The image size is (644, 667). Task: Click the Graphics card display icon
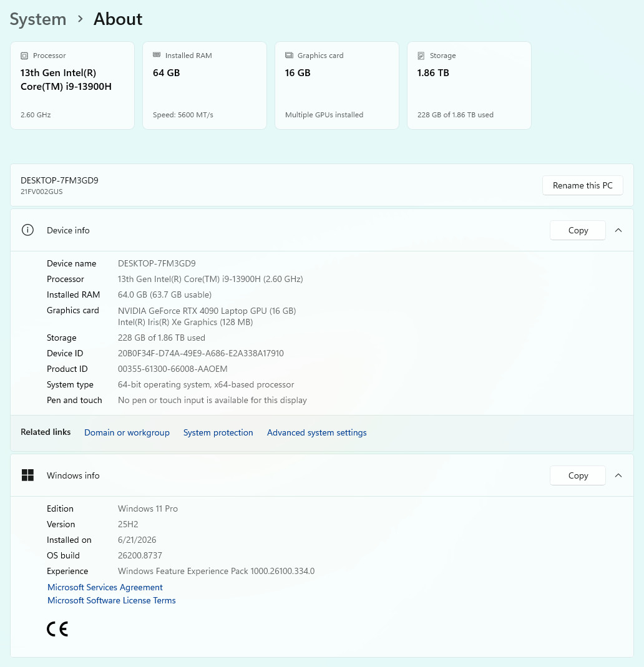[x=290, y=56]
